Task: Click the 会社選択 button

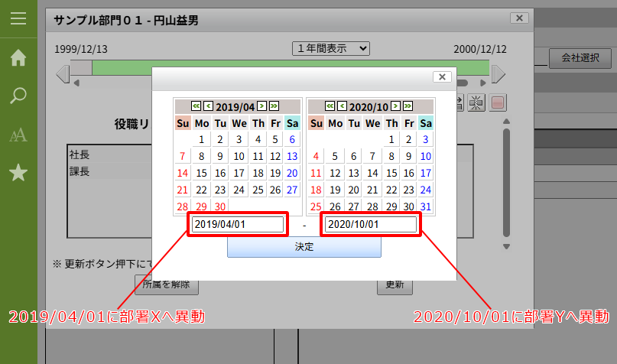Action: 580,57
